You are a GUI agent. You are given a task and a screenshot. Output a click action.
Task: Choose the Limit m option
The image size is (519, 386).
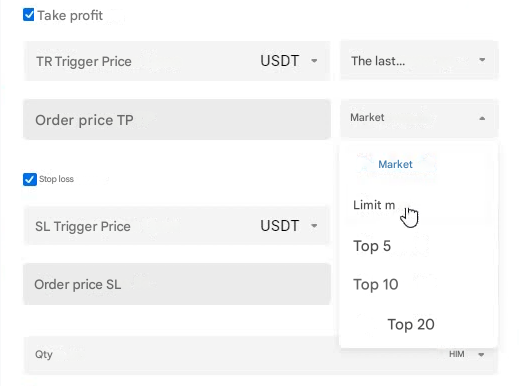(374, 205)
